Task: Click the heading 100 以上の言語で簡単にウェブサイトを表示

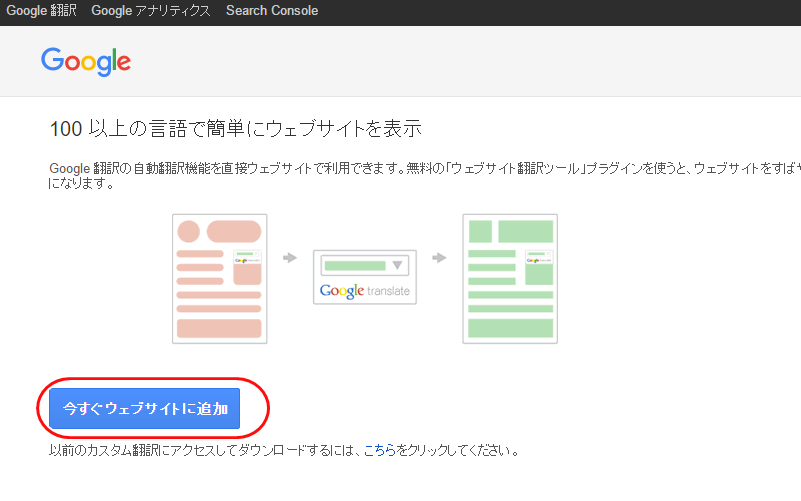Action: tap(235, 129)
